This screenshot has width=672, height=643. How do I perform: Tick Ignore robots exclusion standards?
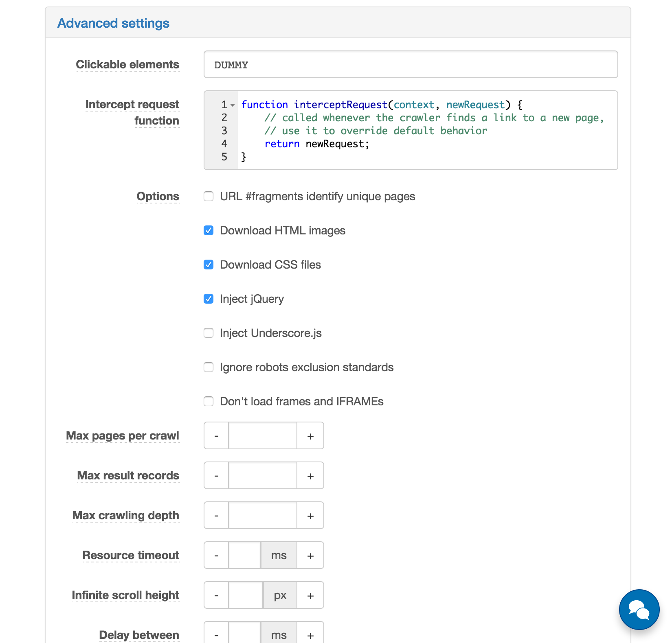tap(209, 367)
